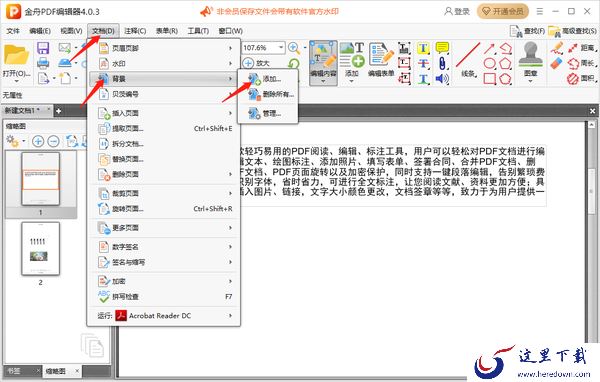Click the 放大 zoom plus button
600x382 pixels.
pyautogui.click(x=256, y=63)
